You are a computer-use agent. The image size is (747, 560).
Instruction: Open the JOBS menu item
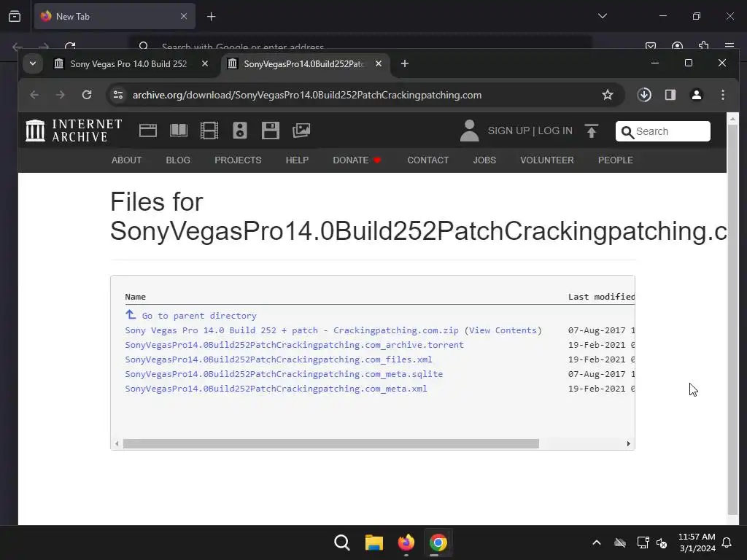coord(484,160)
